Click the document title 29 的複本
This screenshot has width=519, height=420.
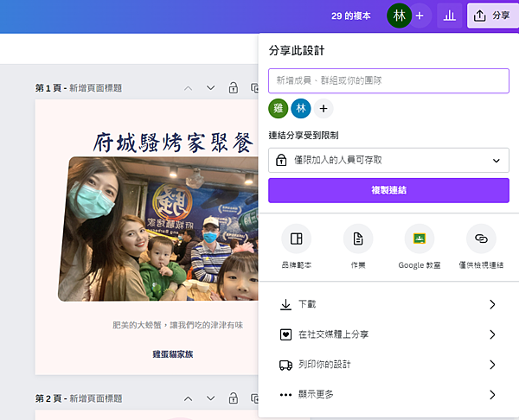351,16
